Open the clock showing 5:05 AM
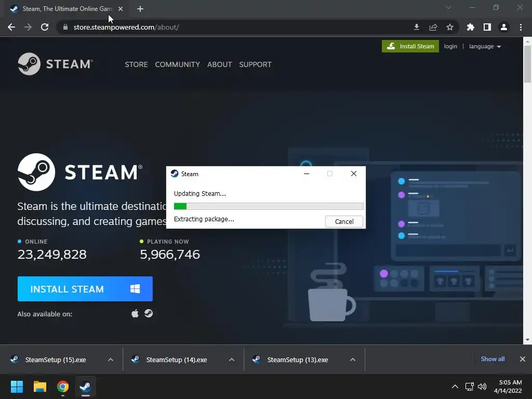This screenshot has width=532, height=399. 508,387
